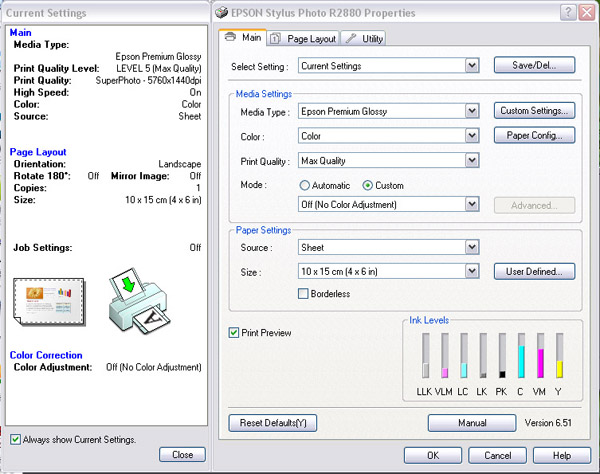Click the Help button
The height and width of the screenshot is (474, 600).
(x=562, y=455)
